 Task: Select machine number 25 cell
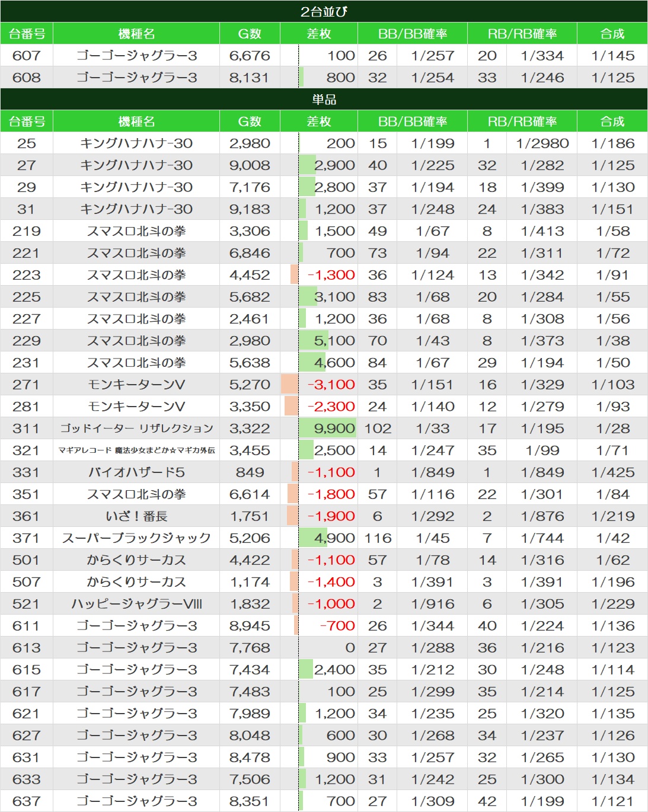27,143
